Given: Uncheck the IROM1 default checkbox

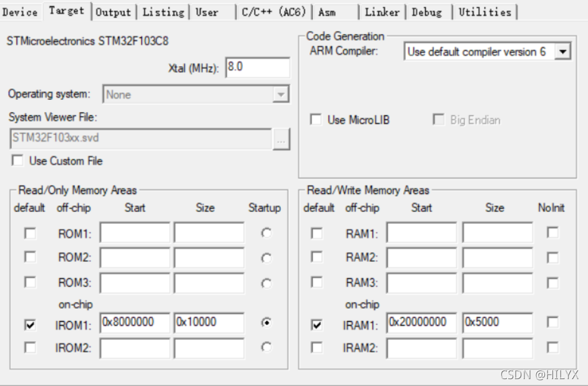Looking at the screenshot, I should pyautogui.click(x=30, y=324).
